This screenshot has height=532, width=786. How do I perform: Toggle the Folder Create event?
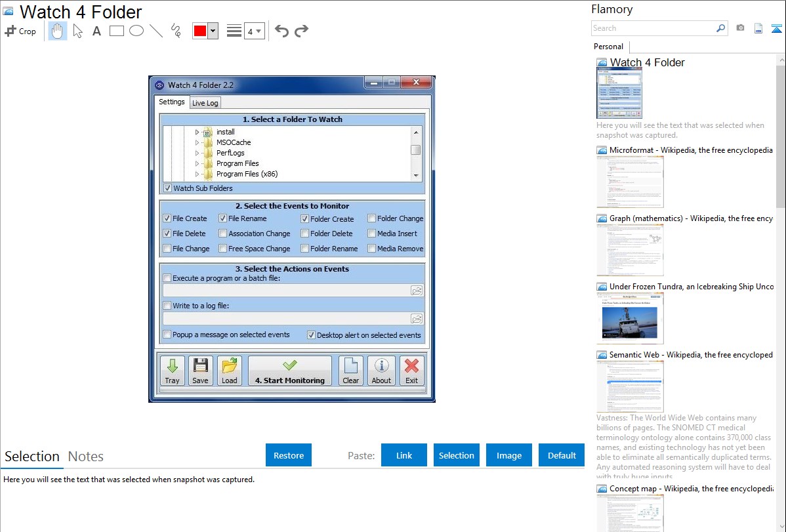[x=304, y=218]
